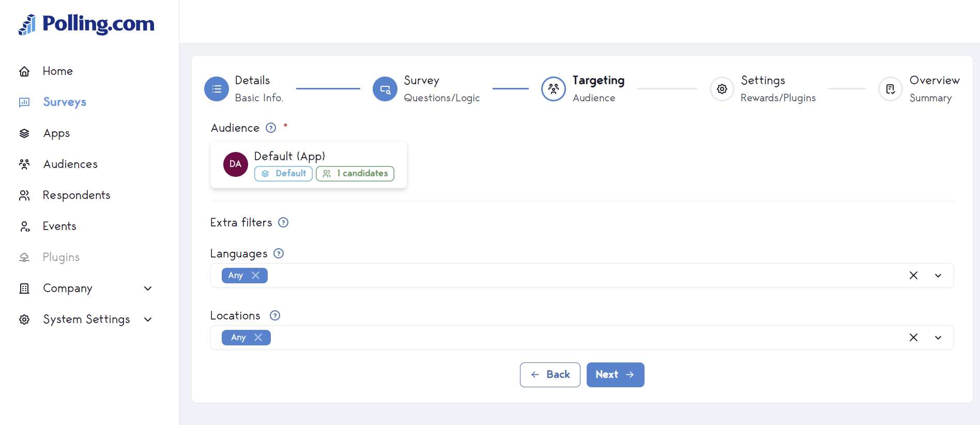Viewport: 980px width, 425px height.
Task: Click the System Settings gear icon
Action: (24, 320)
